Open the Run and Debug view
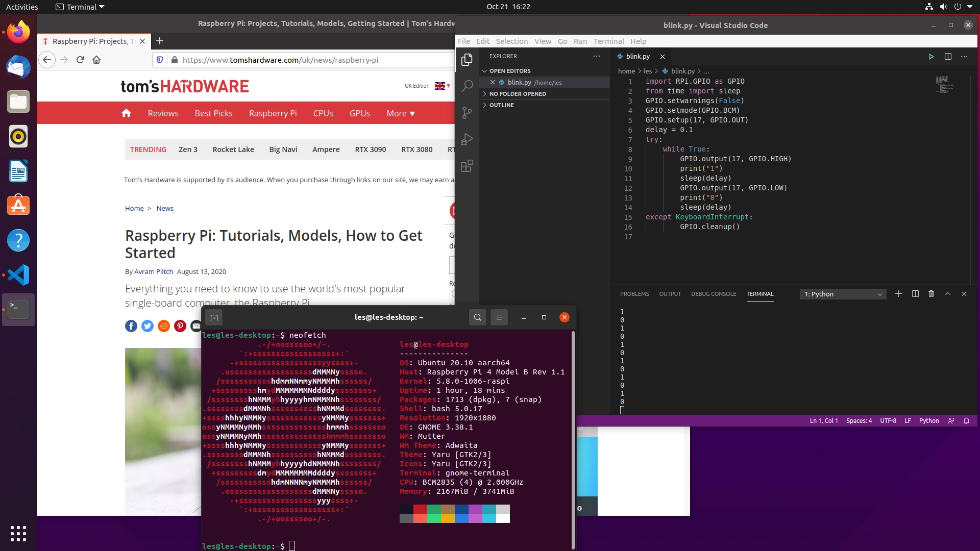Screen dimensions: 980x551 point(467,139)
